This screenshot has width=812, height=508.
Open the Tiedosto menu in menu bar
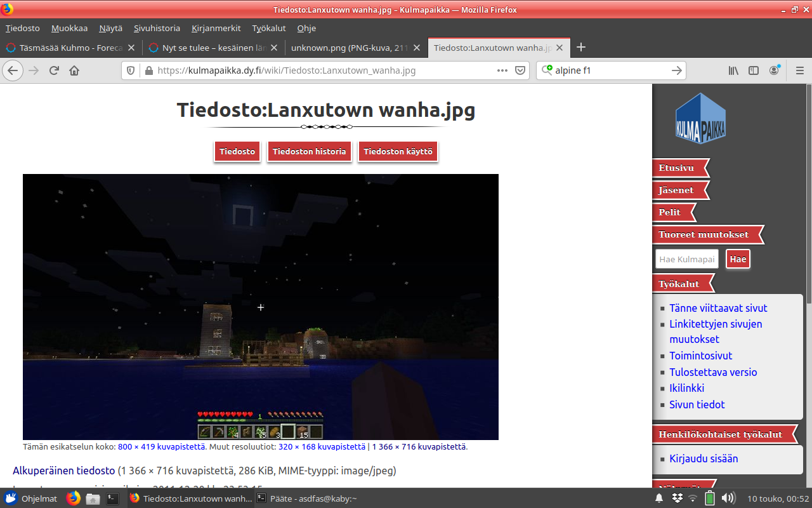tap(23, 28)
